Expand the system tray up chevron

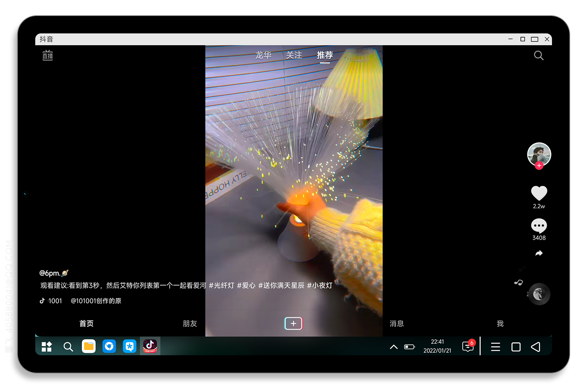[393, 347]
